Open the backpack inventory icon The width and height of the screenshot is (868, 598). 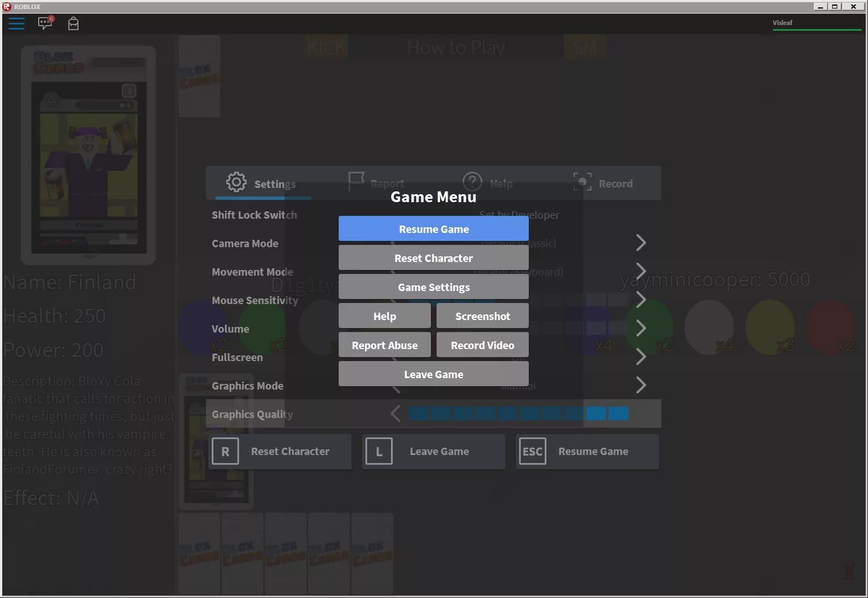pos(73,23)
